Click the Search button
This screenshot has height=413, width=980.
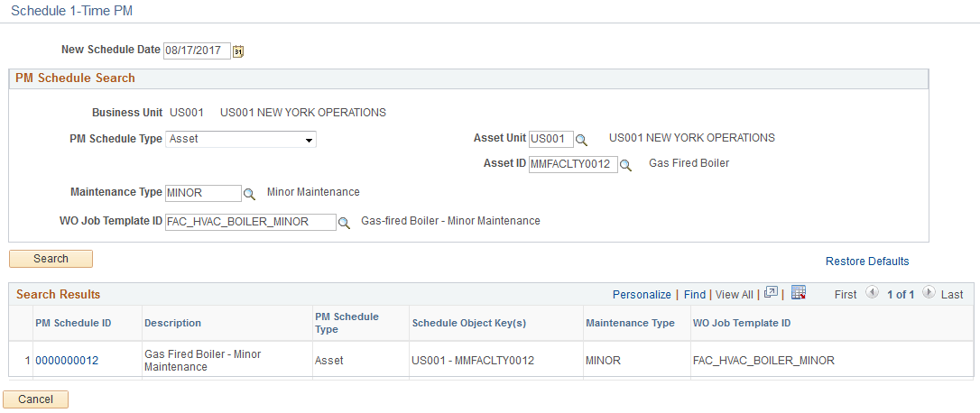point(51,259)
